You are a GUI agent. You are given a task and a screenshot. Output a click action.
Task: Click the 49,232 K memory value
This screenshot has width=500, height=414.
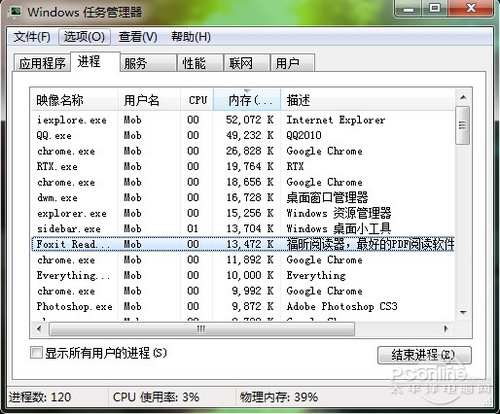coord(250,135)
